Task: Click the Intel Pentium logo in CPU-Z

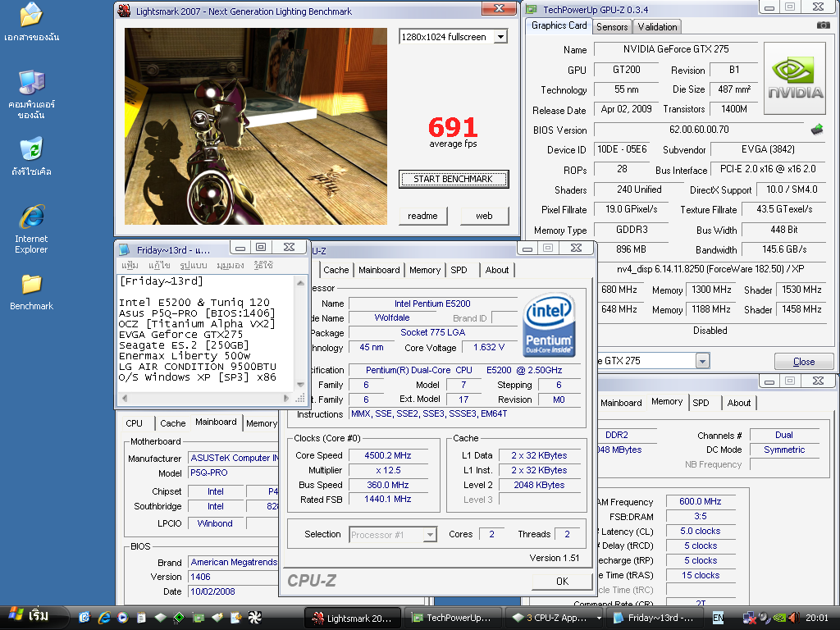Action: (549, 325)
